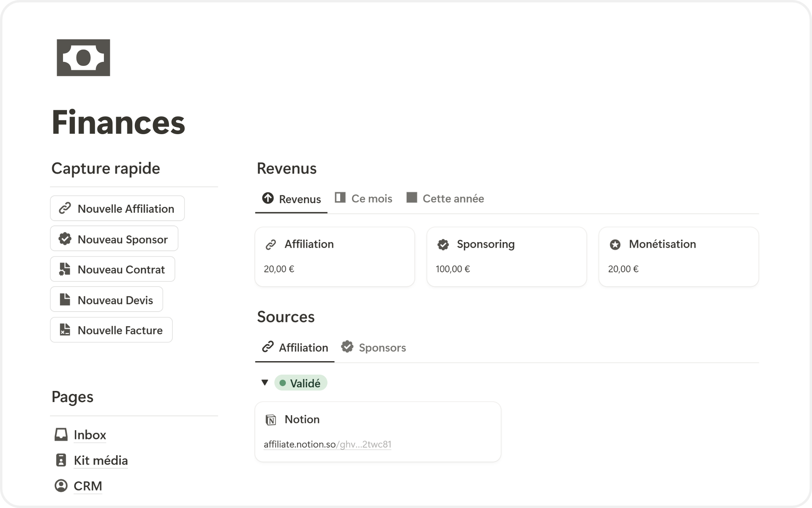Click the link icon in Nouvelle Affiliation button
Image resolution: width=812 pixels, height=508 pixels.
tap(65, 208)
